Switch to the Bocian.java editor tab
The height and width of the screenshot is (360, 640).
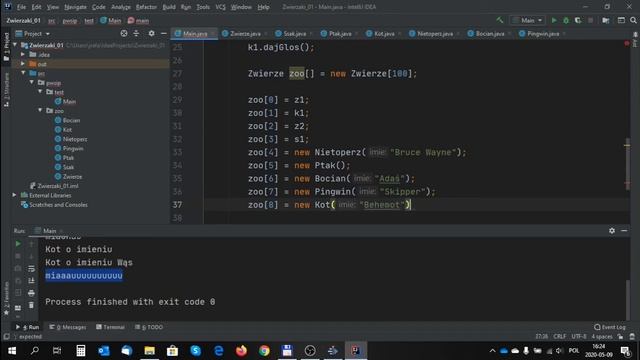tap(489, 34)
